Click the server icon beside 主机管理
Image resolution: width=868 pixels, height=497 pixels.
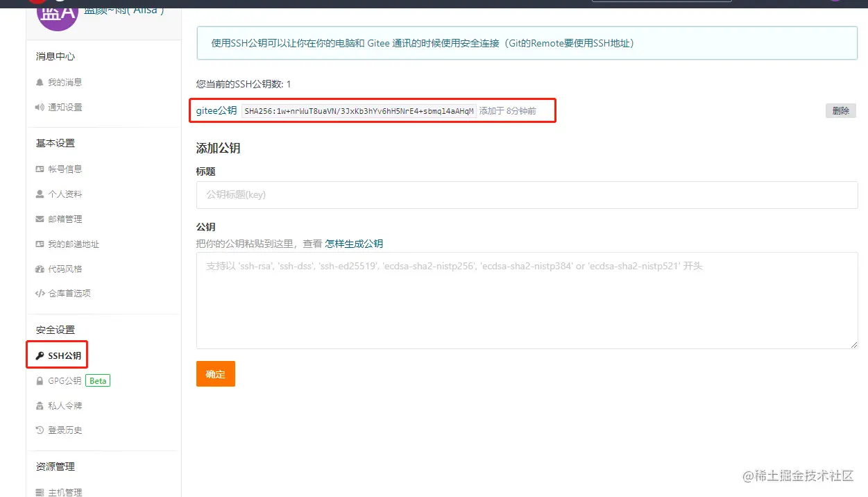tap(40, 492)
